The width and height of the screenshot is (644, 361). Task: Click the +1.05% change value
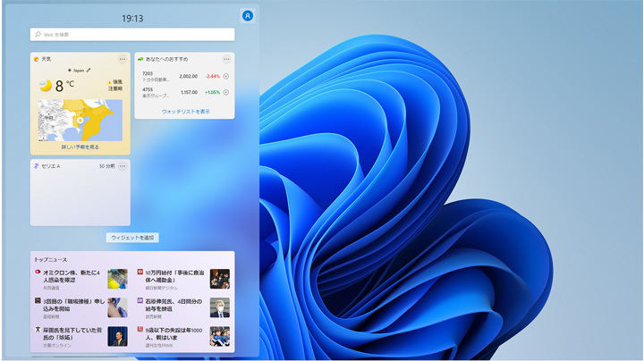(x=212, y=92)
